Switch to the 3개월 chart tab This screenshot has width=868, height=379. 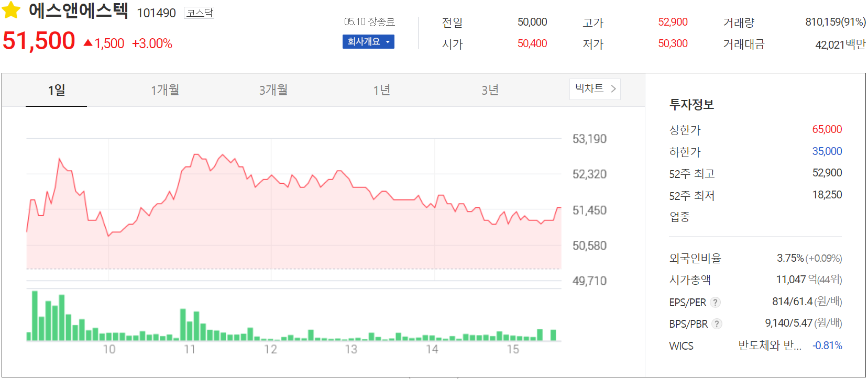273,90
